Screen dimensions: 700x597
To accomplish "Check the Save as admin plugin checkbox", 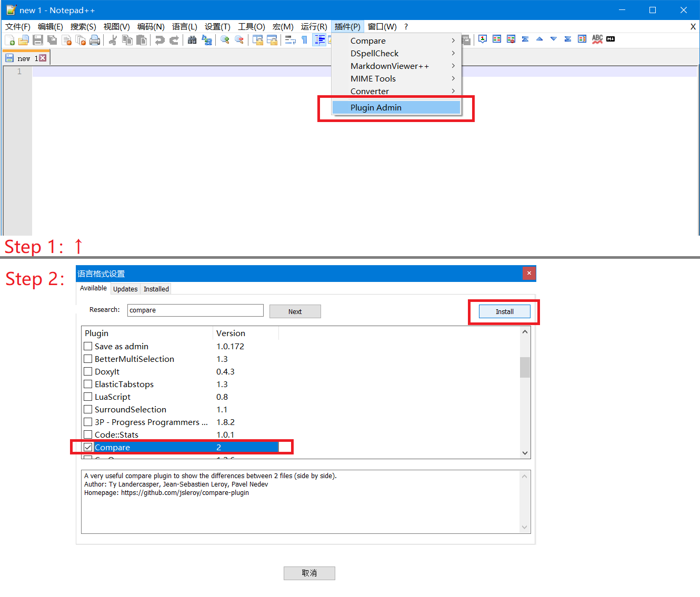I will click(x=88, y=346).
